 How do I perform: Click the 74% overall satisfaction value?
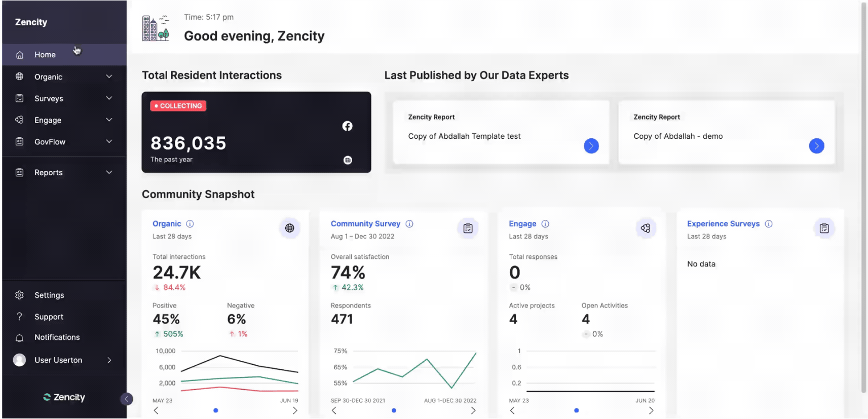pos(348,273)
